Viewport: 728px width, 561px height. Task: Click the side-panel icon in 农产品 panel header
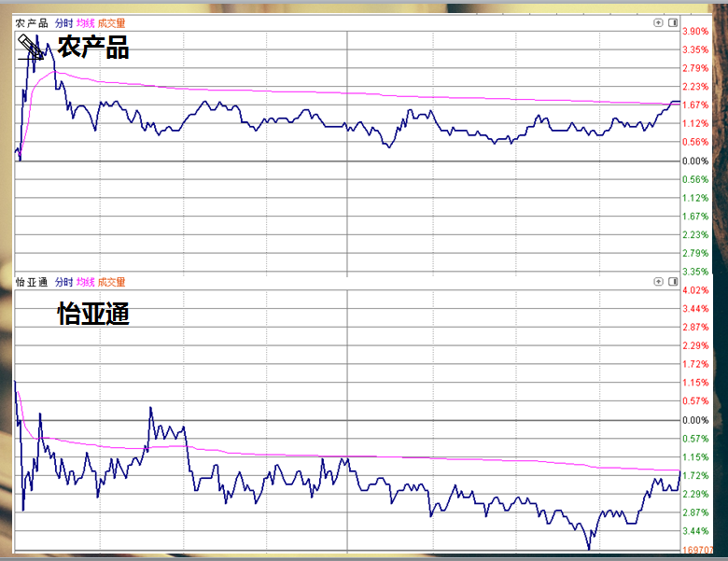point(673,22)
